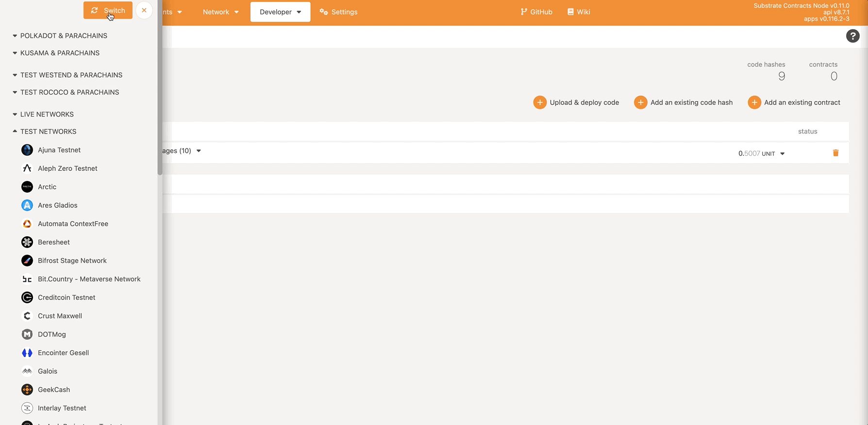Select Arctic network logo icon

point(27,187)
